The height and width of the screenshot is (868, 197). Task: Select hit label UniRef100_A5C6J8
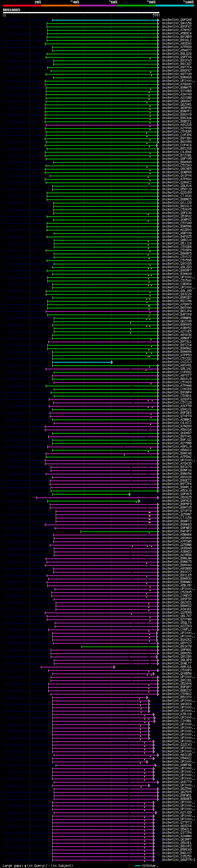(x=177, y=491)
